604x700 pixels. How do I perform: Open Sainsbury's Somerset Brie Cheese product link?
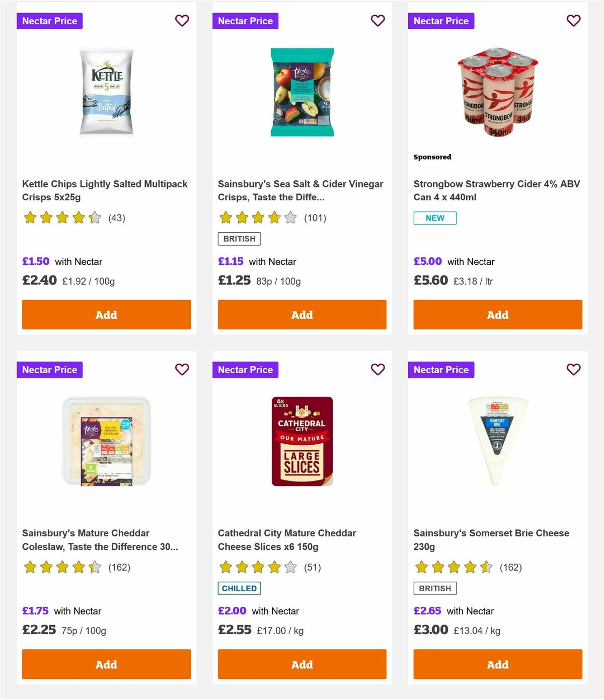[491, 539]
